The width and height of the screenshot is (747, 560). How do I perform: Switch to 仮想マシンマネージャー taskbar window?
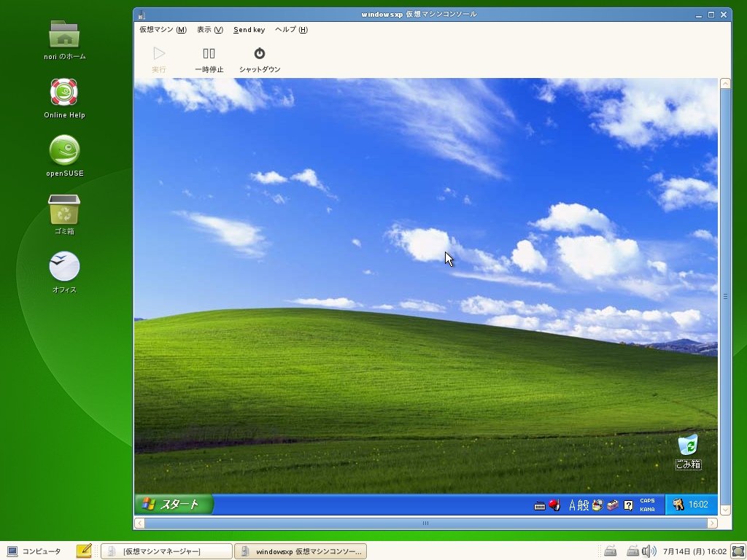pos(166,551)
